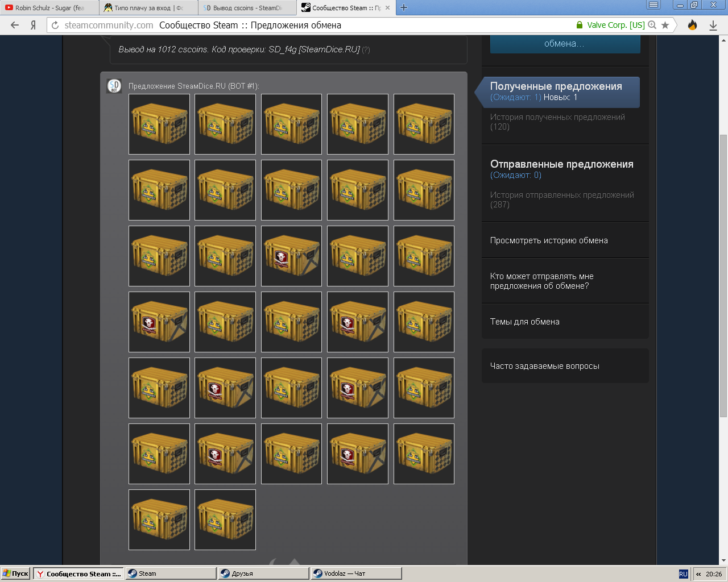
Task: Open the browser hamburger menu in title bar
Action: 654,5
